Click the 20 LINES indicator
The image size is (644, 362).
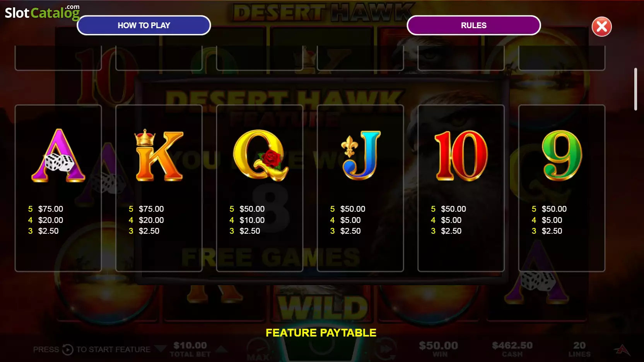pyautogui.click(x=579, y=349)
